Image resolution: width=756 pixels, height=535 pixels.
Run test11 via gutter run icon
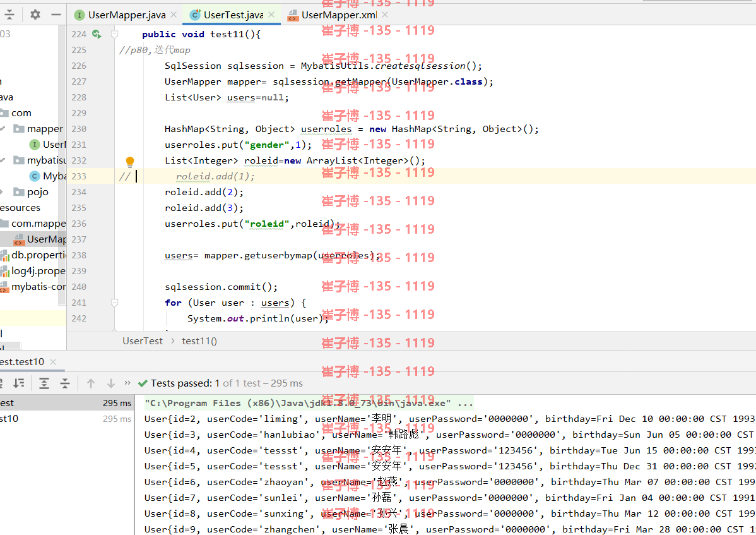(x=97, y=33)
